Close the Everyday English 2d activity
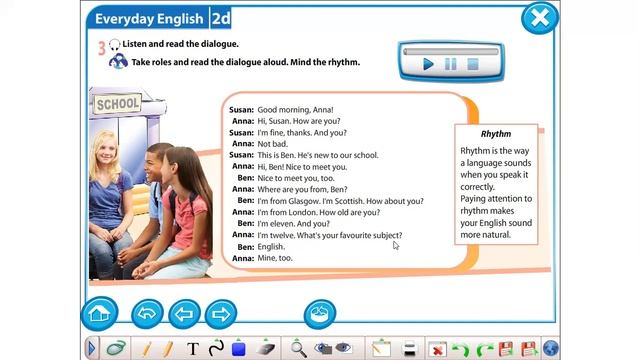The height and width of the screenshot is (360, 640). pos(540,18)
